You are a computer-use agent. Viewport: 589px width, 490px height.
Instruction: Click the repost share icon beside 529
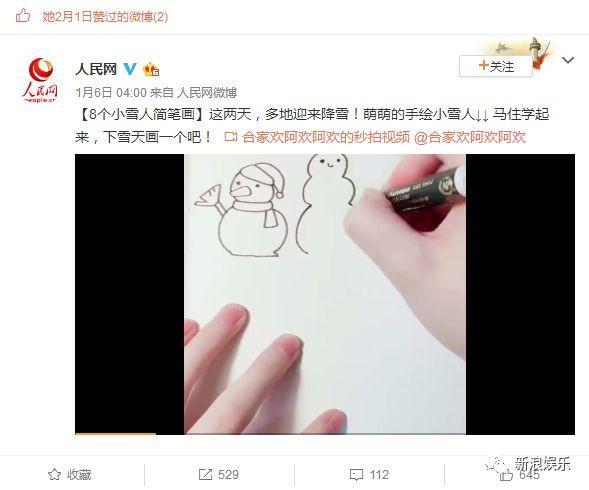tap(205, 475)
